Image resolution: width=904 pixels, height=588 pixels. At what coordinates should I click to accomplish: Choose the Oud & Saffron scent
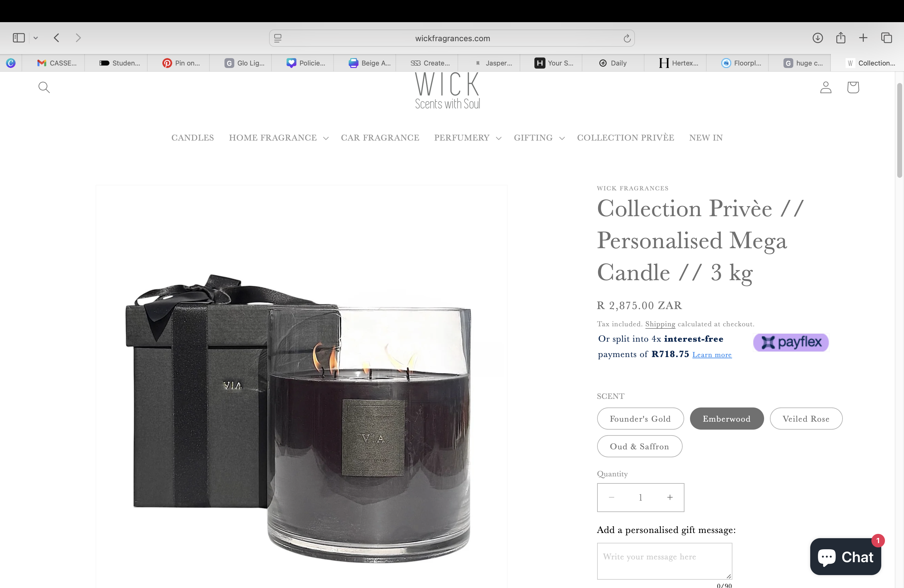(x=639, y=446)
